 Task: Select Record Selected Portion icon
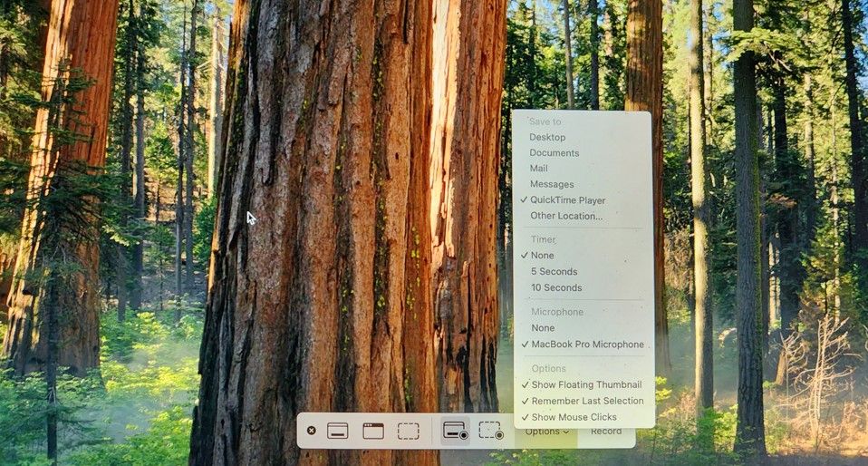coord(491,431)
